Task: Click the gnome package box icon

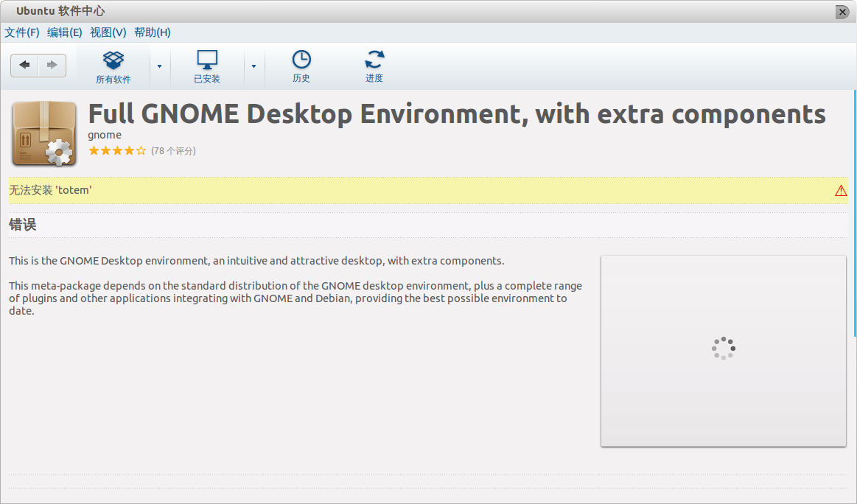Action: point(44,133)
